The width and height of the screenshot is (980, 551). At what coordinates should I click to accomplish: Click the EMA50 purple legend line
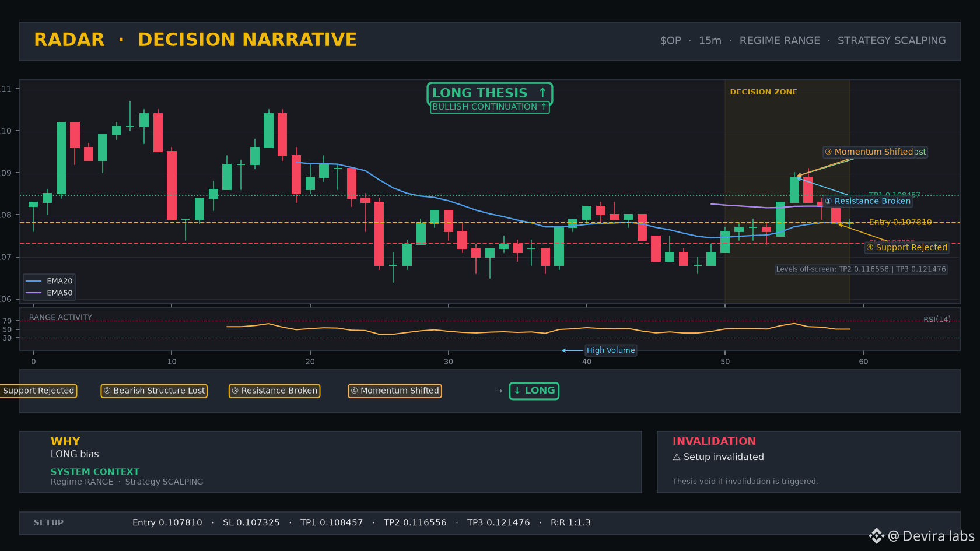point(34,293)
